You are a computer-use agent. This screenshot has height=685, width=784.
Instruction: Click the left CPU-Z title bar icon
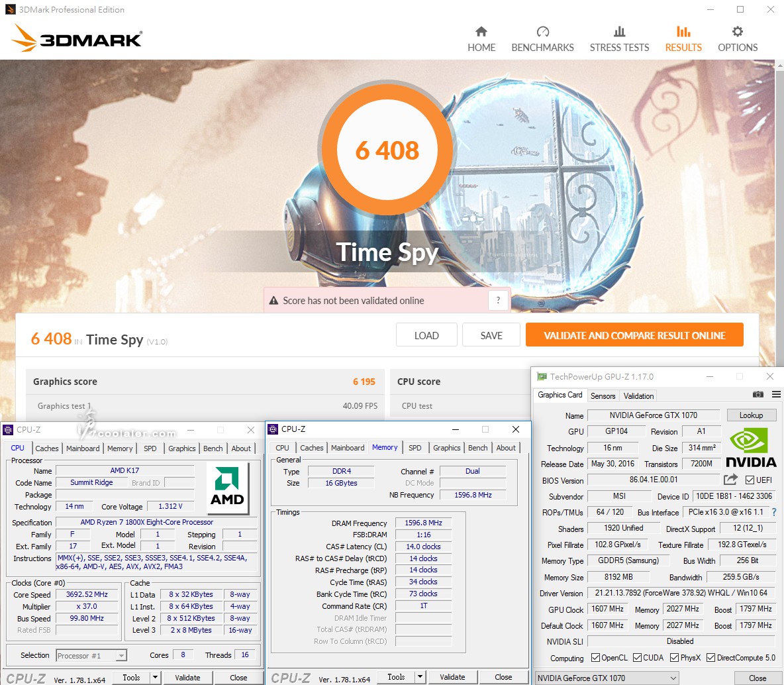(x=8, y=429)
